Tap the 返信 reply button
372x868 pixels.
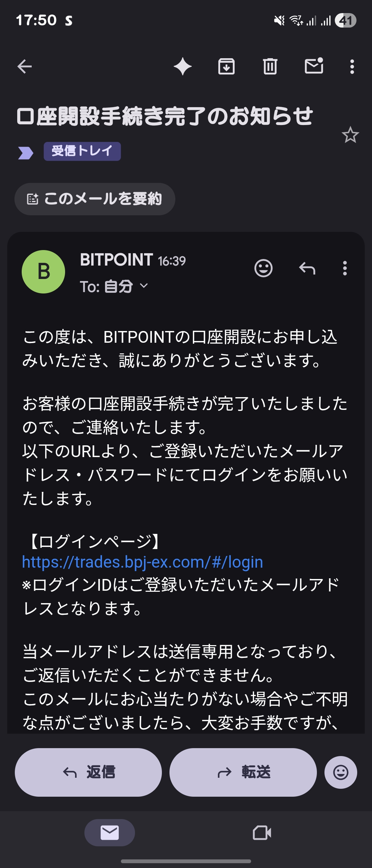click(x=88, y=772)
